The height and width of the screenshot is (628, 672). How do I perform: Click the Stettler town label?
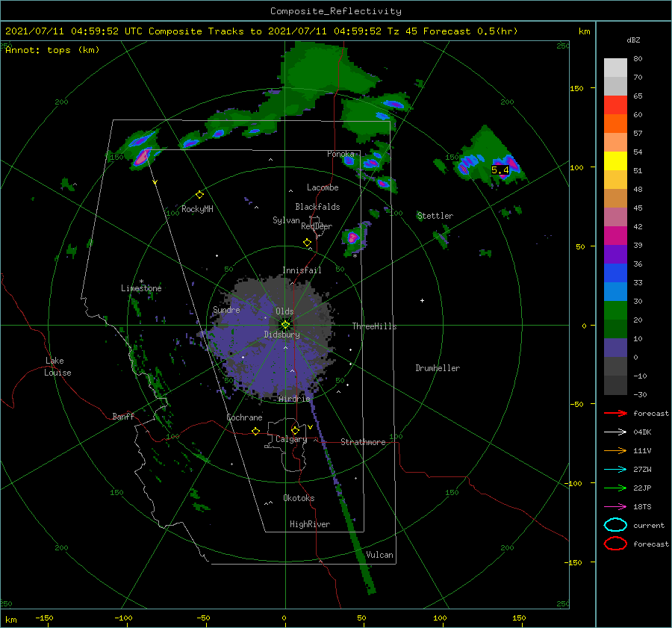point(435,216)
